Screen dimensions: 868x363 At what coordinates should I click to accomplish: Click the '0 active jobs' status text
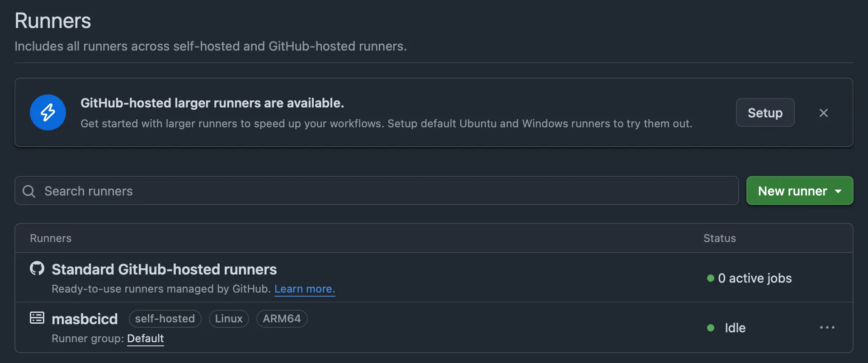coord(755,278)
